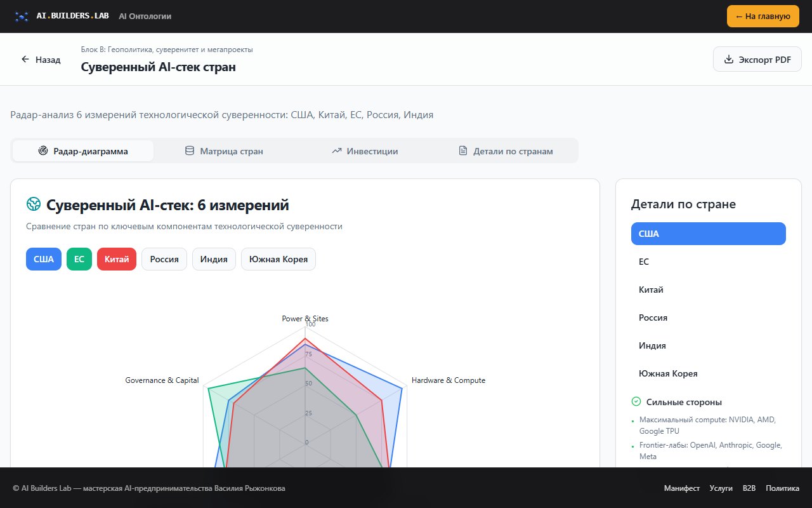This screenshot has width=812, height=508.
Task: Click the download icon in Экспорт PDF
Action: pyautogui.click(x=729, y=59)
